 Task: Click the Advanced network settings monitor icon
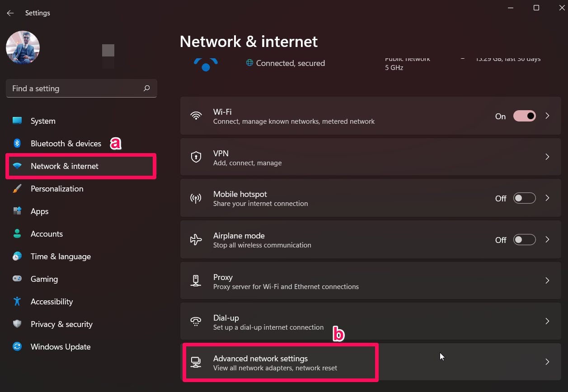(x=196, y=362)
